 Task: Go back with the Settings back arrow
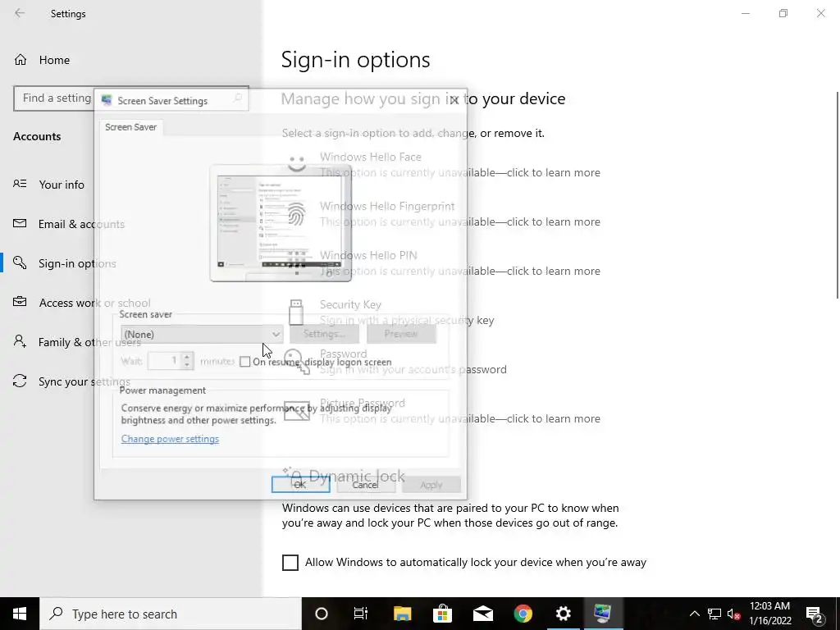click(20, 13)
